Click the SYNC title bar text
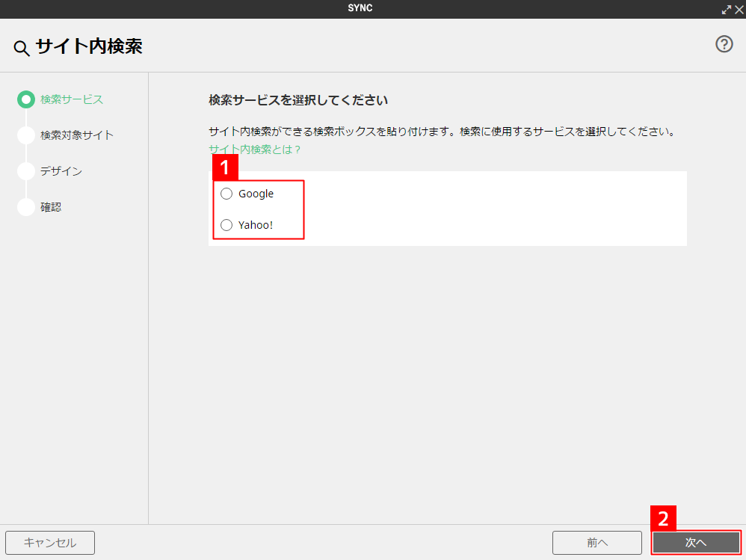 pos(360,8)
